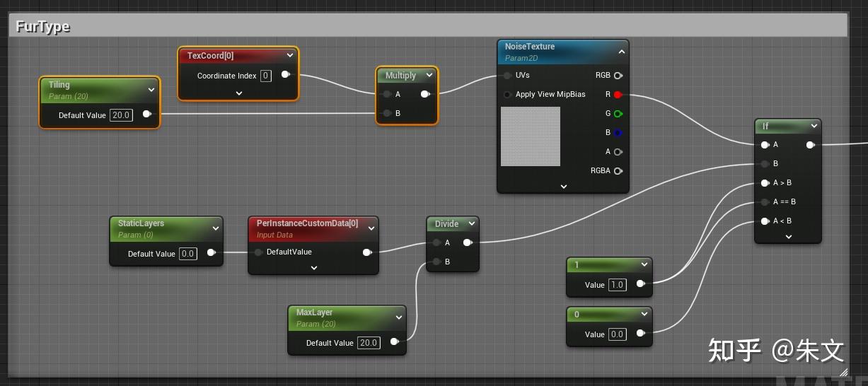This screenshot has width=868, height=386.
Task: Open the PerInstanceCustomData[0] header dropdown arrow
Action: (371, 228)
